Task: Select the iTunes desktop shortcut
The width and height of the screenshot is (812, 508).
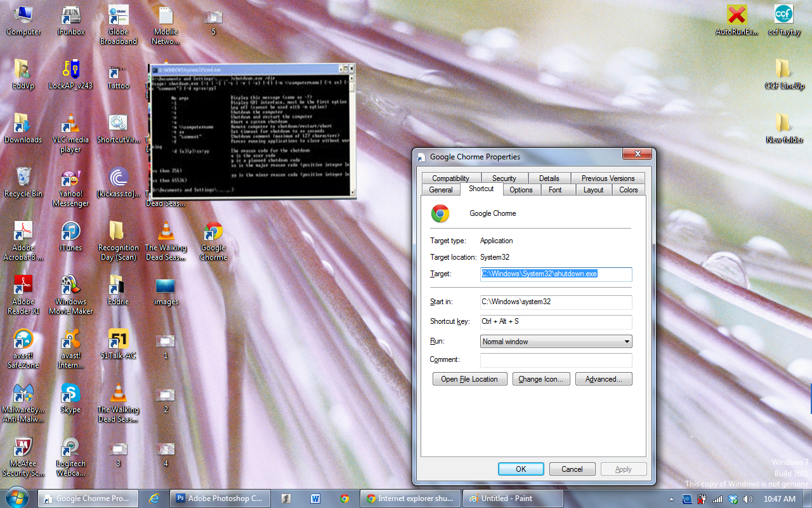Action: (71, 236)
